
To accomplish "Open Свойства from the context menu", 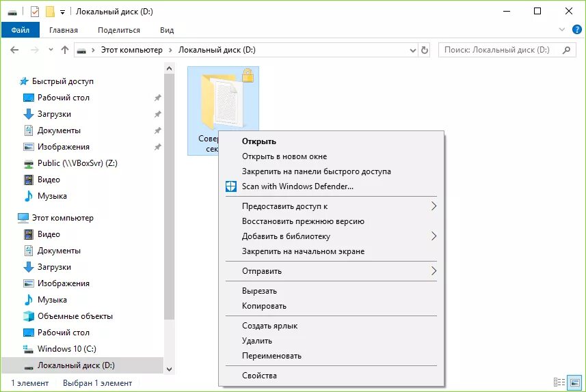I will pos(331,376).
